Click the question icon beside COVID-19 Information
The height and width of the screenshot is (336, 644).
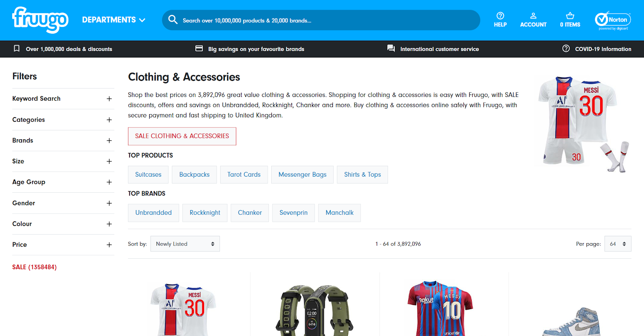[566, 49]
